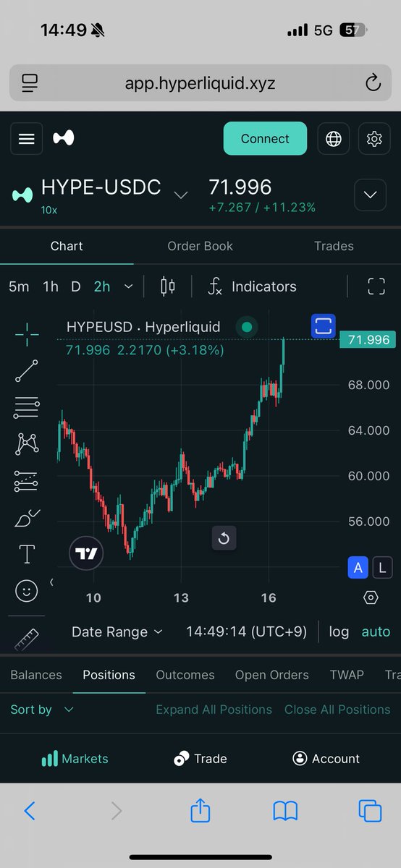
Task: Click Expand All Positions
Action: coord(214,710)
